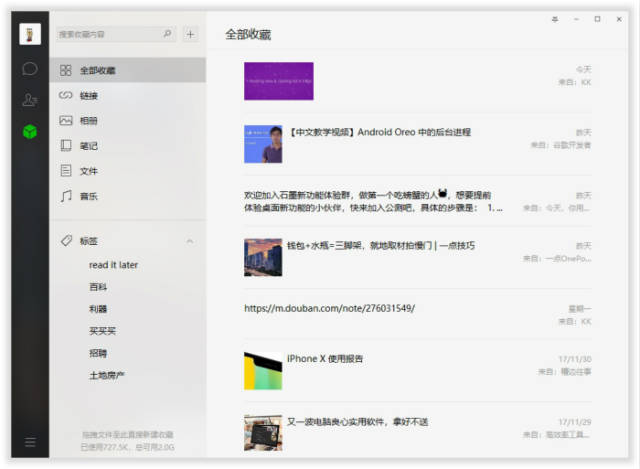Click the 星期一 date label
The width and height of the screenshot is (640, 469).
pyautogui.click(x=580, y=309)
